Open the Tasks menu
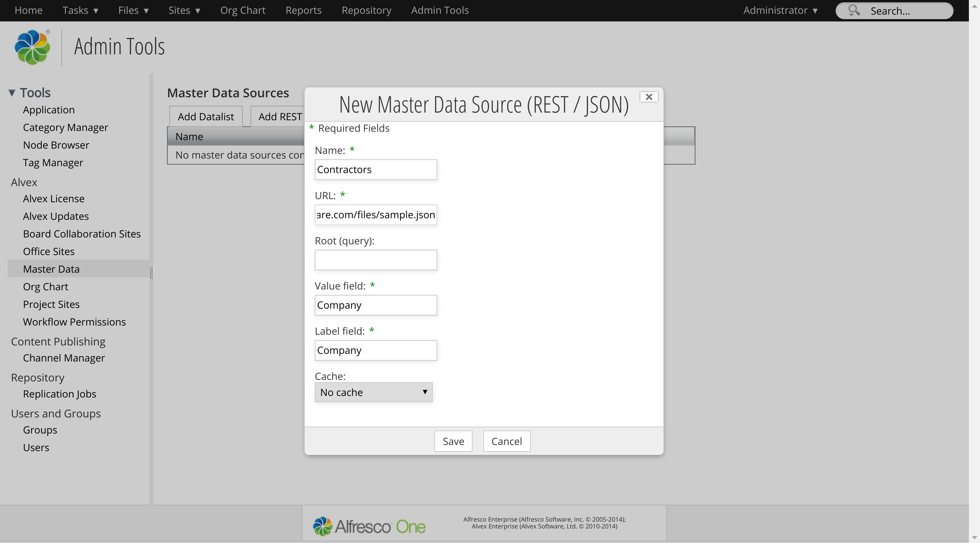This screenshot has height=543, width=980. click(80, 10)
